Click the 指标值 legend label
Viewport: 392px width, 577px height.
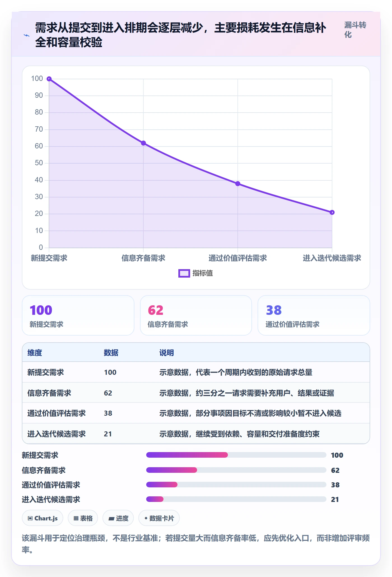pyautogui.click(x=203, y=273)
